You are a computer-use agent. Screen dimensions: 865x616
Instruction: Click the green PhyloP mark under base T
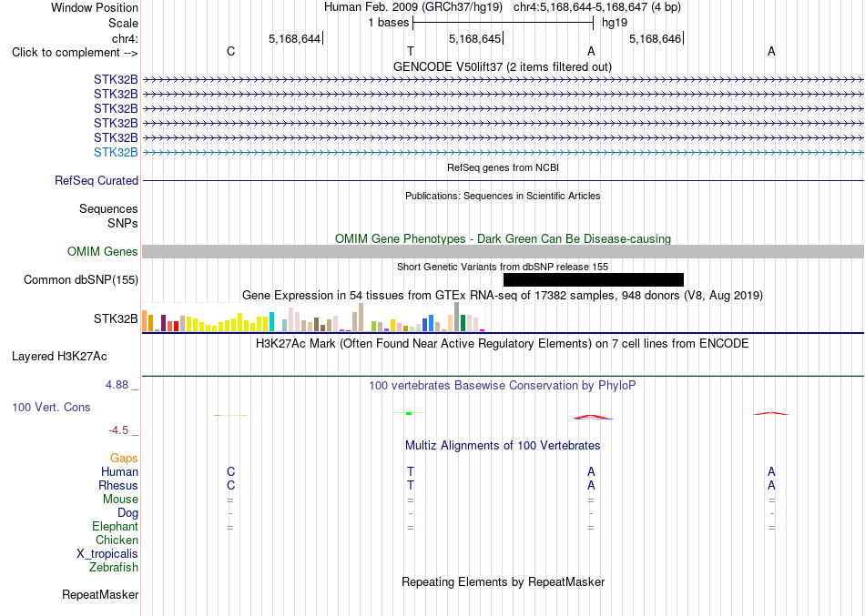[x=409, y=413]
